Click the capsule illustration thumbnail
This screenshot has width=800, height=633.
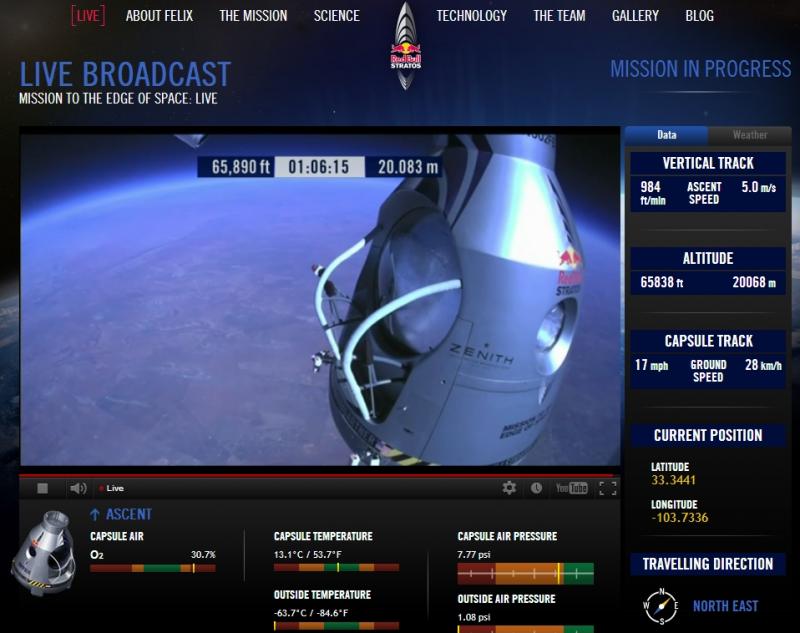tap(44, 552)
